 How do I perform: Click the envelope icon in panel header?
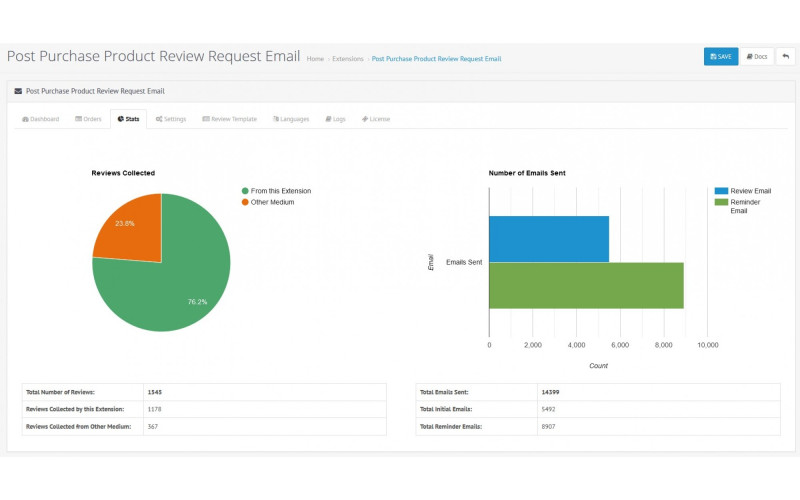click(x=18, y=91)
